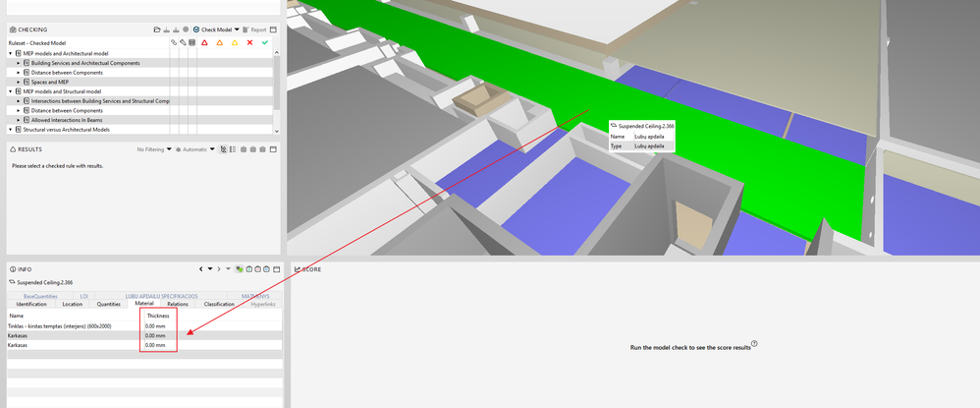The image size is (980, 408).
Task: Collapse Structural versus Architectural Models ruleset
Action: [10, 130]
